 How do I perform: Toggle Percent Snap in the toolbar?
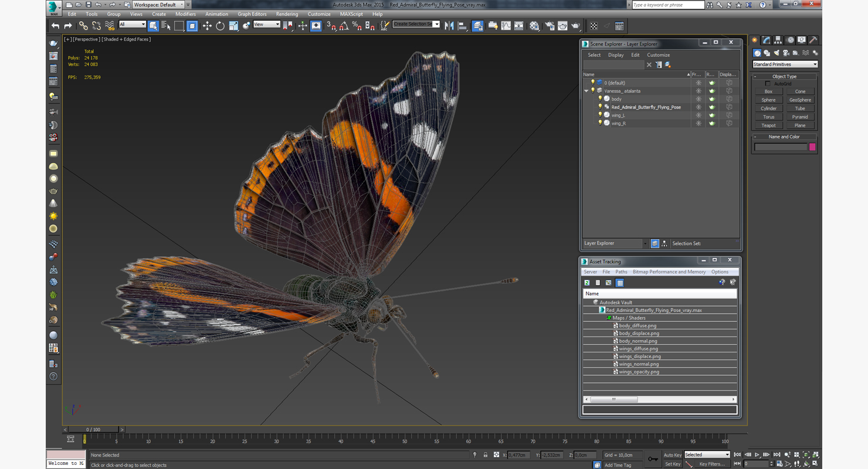(x=357, y=26)
